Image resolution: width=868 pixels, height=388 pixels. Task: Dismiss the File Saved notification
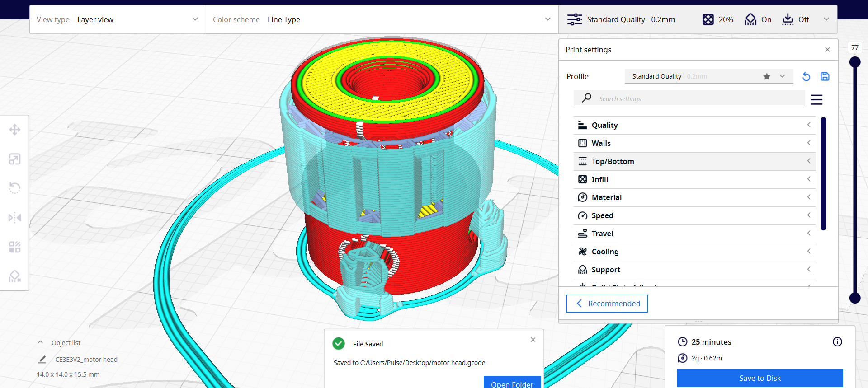pos(533,340)
